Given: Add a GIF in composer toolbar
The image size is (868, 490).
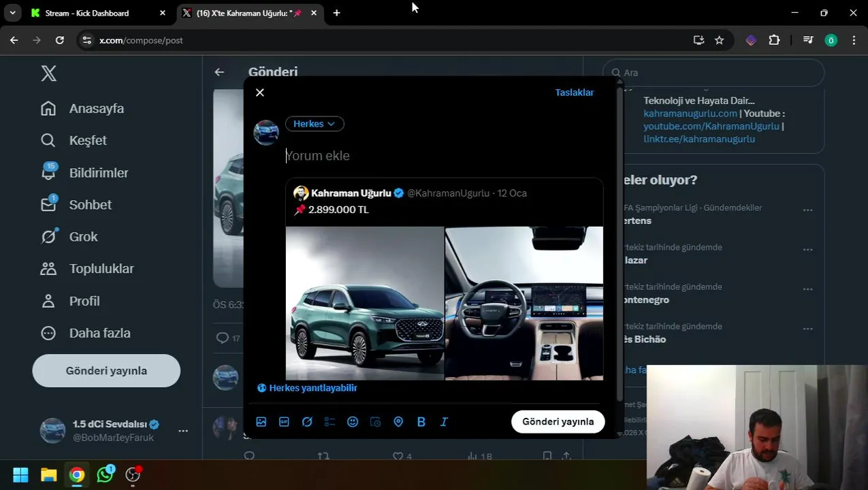Looking at the screenshot, I should click(284, 422).
